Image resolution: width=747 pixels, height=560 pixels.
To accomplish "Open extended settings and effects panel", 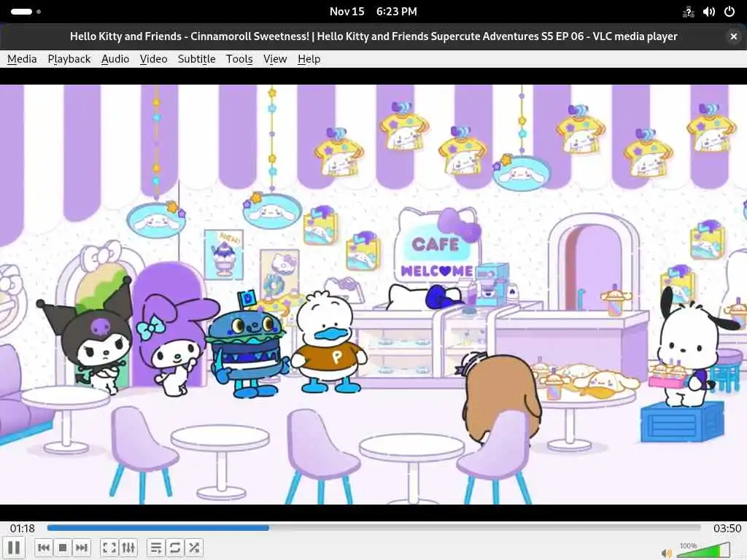I will pos(128,548).
